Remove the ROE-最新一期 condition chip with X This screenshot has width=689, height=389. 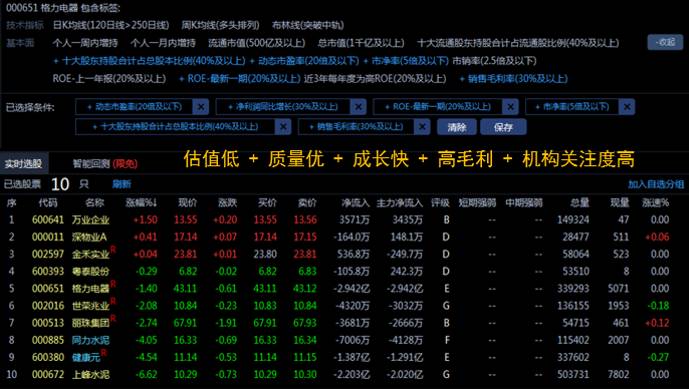click(510, 107)
